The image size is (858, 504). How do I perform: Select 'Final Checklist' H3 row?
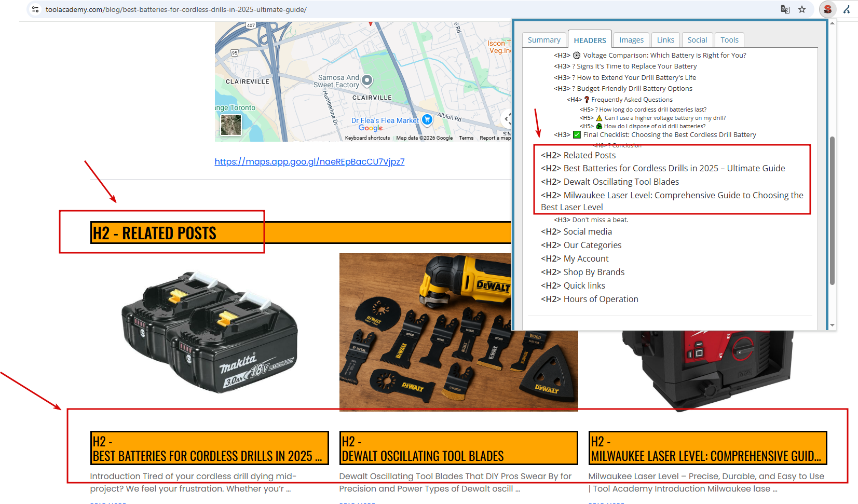655,134
